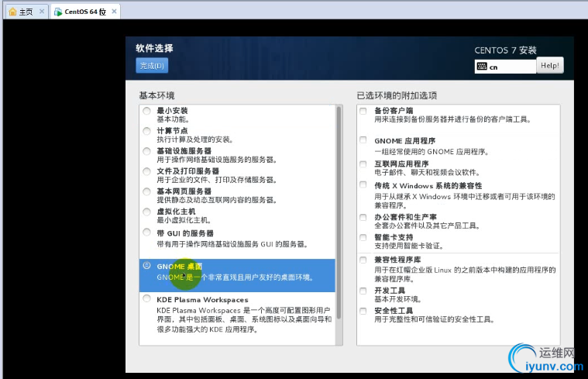Click the 办公套件和生产率 label text
Screen dimensions: 588x379
pos(405,217)
